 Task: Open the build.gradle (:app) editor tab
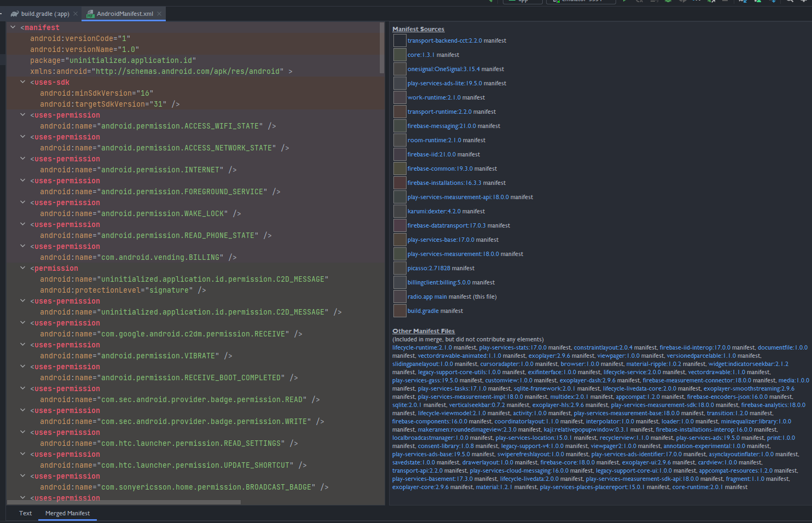[x=45, y=14]
